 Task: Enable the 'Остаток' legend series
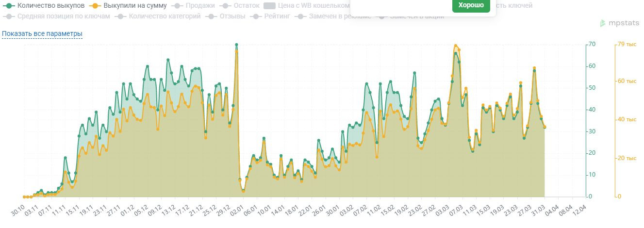click(240, 6)
